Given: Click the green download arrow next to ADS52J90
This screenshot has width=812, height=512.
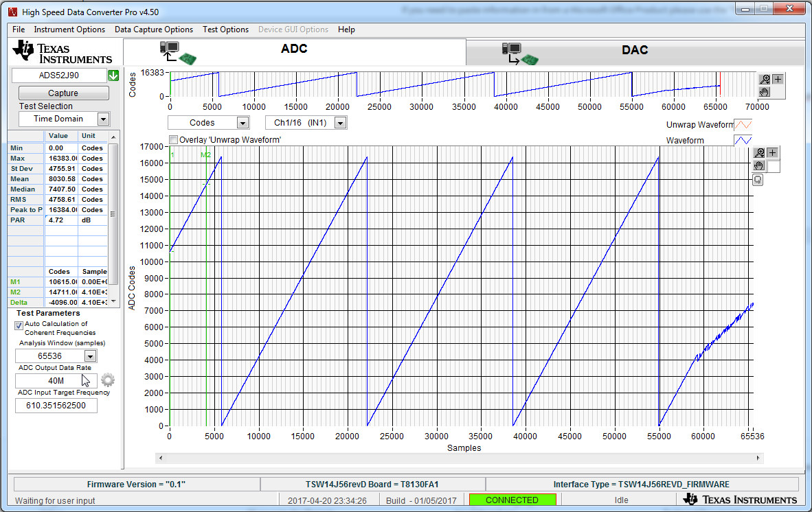Looking at the screenshot, I should [113, 75].
